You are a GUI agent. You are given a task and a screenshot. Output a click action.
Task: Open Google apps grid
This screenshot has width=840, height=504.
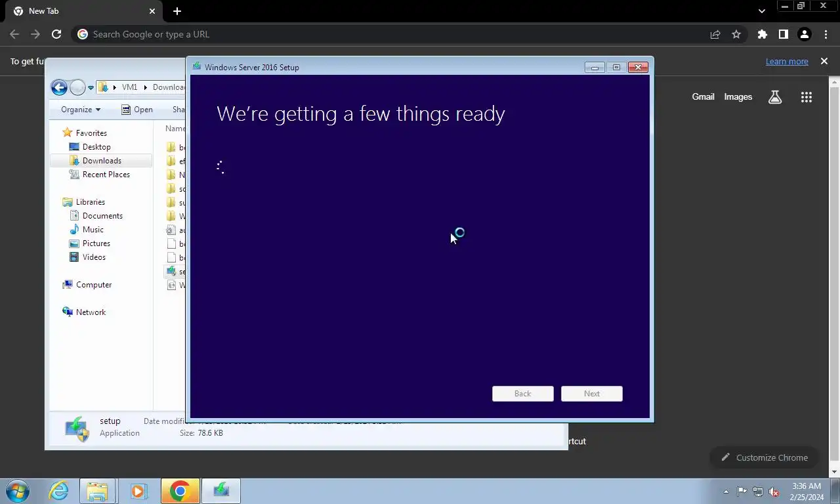click(x=807, y=97)
